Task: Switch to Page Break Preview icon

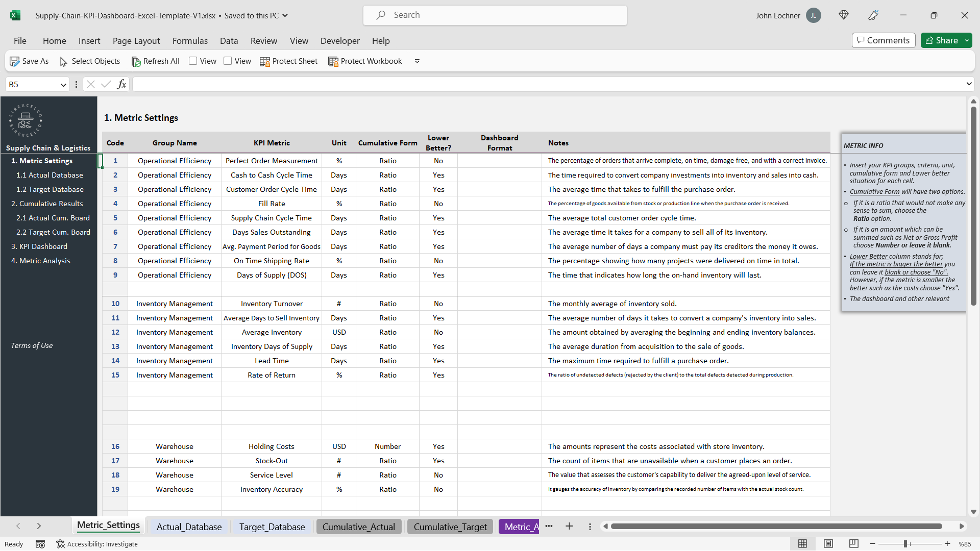Action: [853, 544]
